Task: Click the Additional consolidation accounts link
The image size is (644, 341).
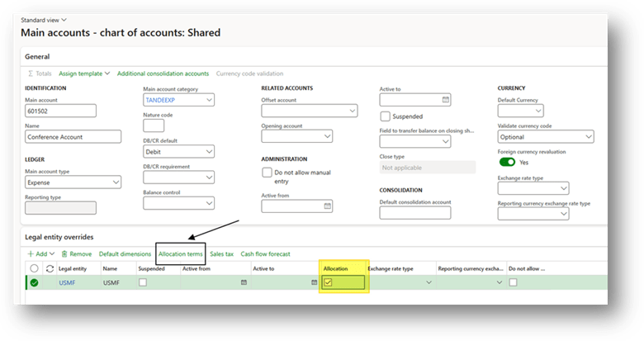Action: coord(163,73)
